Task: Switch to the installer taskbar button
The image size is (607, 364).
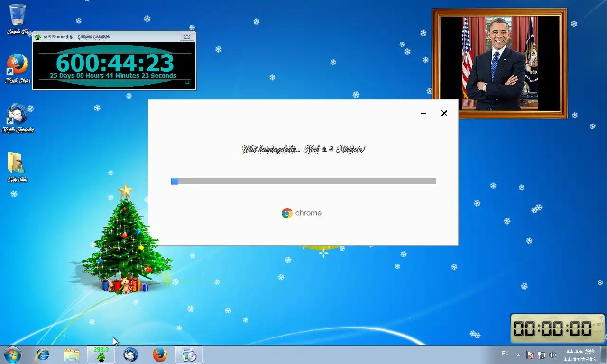Action: [x=189, y=355]
